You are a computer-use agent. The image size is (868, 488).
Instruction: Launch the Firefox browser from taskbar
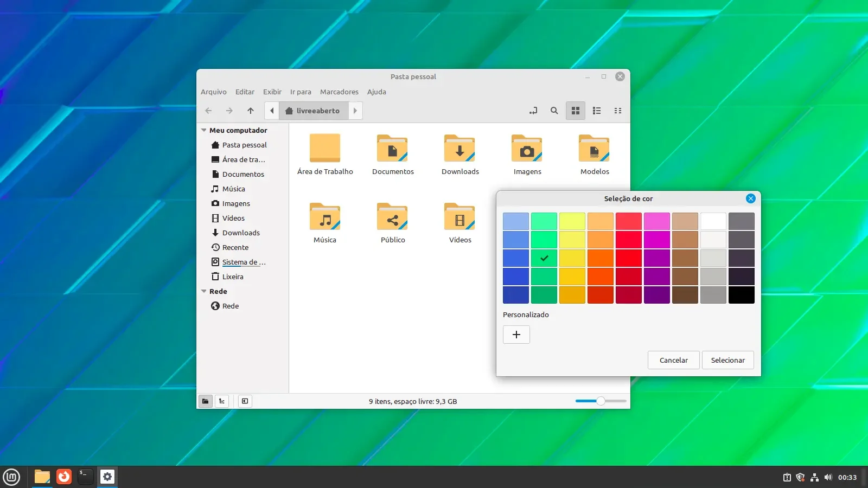(64, 477)
